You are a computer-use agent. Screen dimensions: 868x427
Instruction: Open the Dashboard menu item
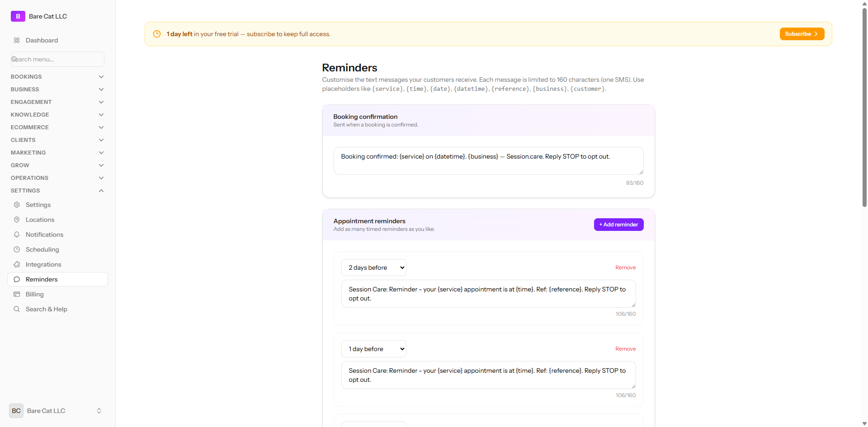pyautogui.click(x=57, y=40)
